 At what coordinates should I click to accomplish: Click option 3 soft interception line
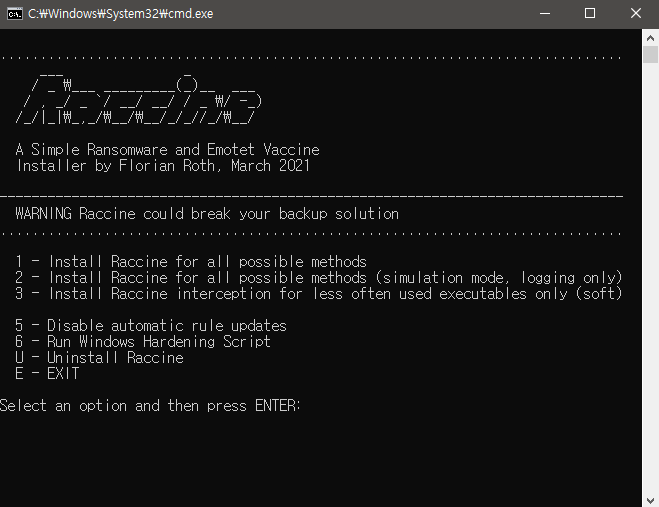click(319, 293)
